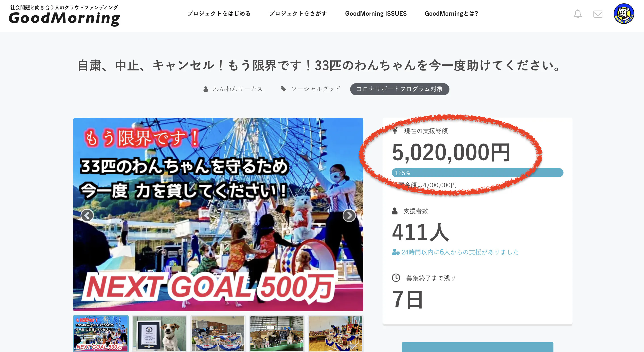Open the messages envelope icon

(598, 14)
